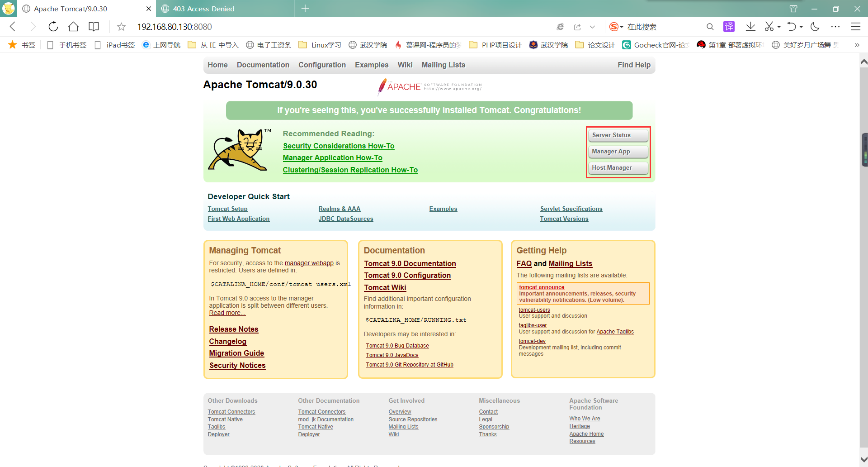Open the 慕课网 bookmark
Screen dimensions: 868x467
tap(427, 45)
